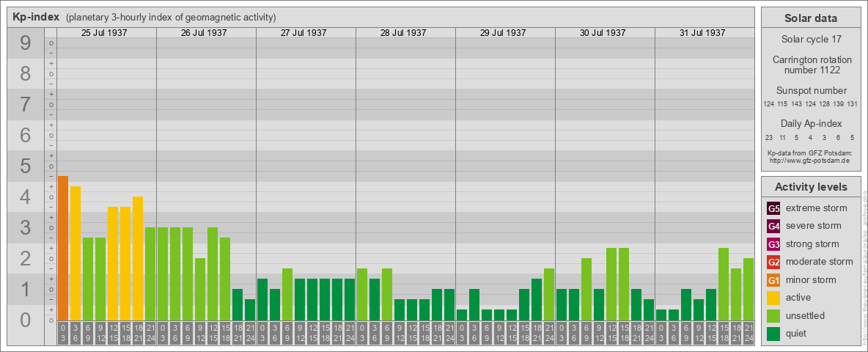
Task: Click the 26 Jul 9-12h light green bar
Action: point(200,289)
